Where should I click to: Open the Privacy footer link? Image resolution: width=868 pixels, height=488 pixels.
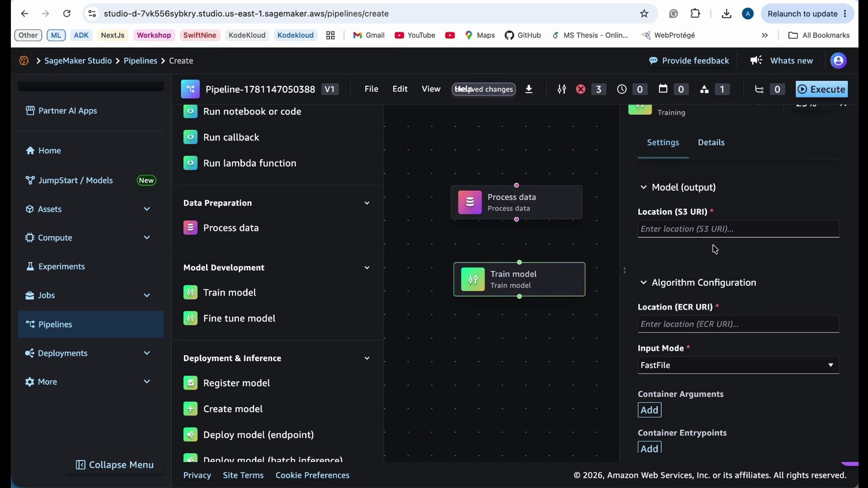[x=197, y=475]
